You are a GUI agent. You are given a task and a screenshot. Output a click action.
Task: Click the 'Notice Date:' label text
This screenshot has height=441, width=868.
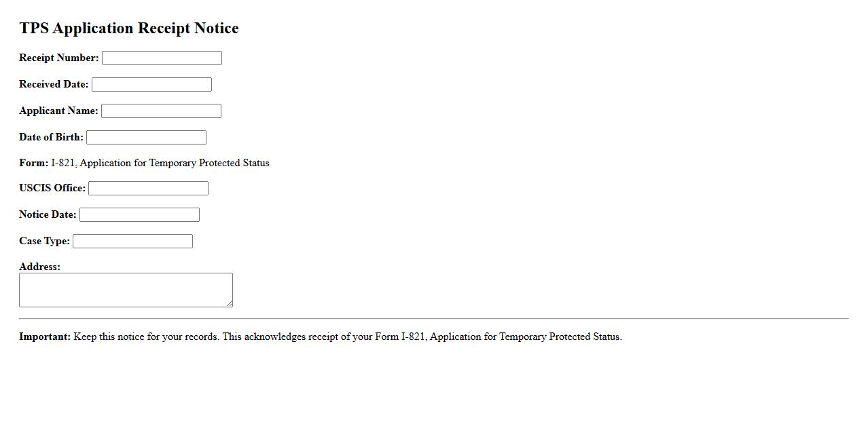coord(48,214)
